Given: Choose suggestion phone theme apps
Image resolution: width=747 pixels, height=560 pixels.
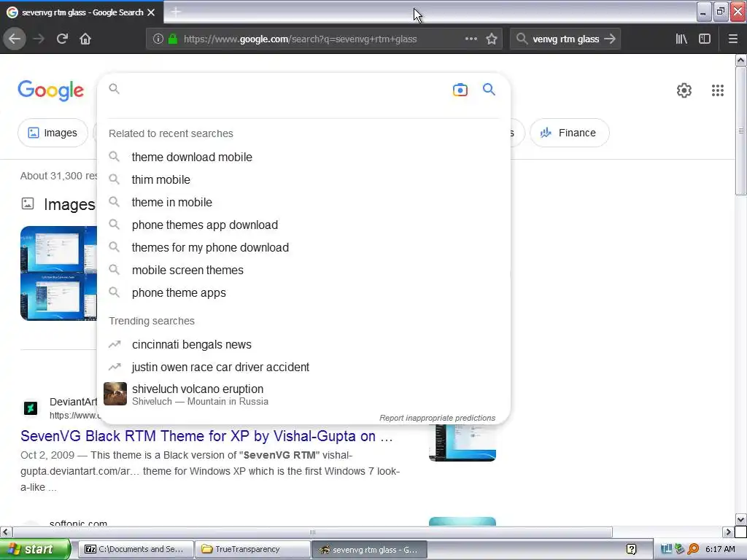Looking at the screenshot, I should [x=179, y=293].
